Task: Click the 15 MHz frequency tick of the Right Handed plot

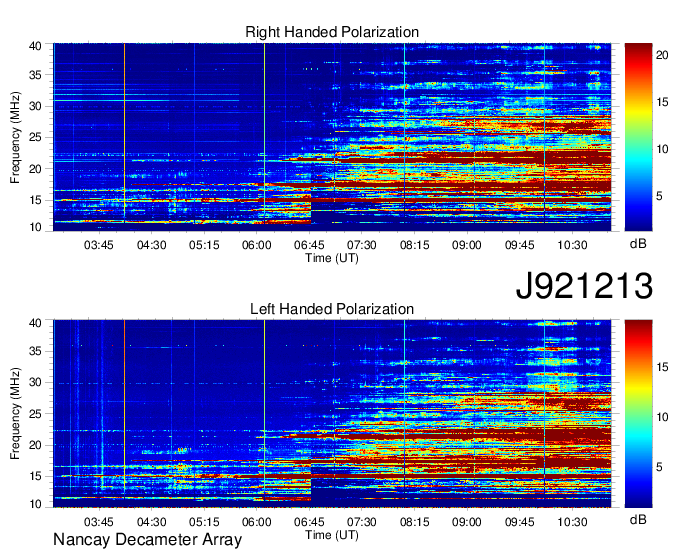Action: pyautogui.click(x=35, y=200)
